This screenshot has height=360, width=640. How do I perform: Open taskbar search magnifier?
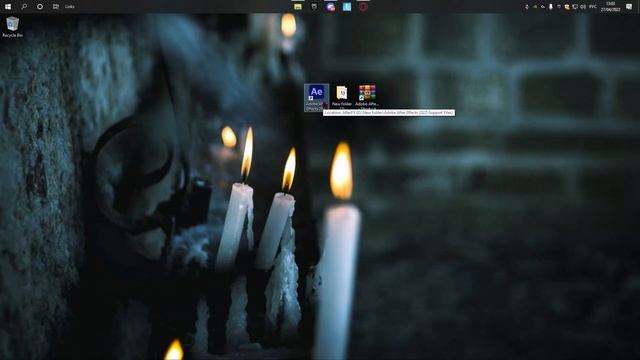(x=24, y=7)
